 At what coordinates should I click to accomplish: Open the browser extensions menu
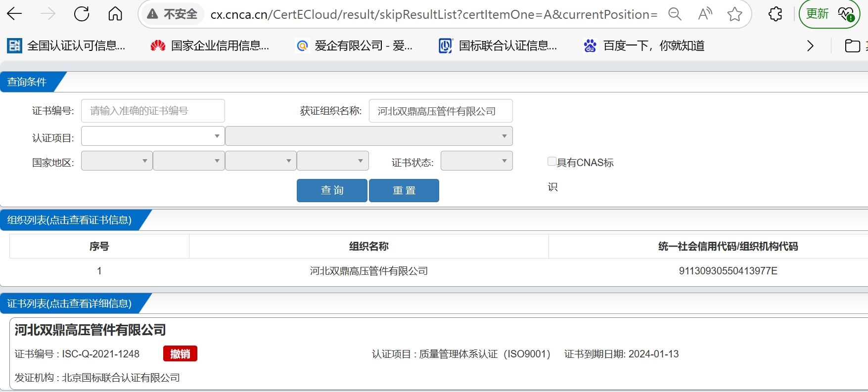click(776, 14)
